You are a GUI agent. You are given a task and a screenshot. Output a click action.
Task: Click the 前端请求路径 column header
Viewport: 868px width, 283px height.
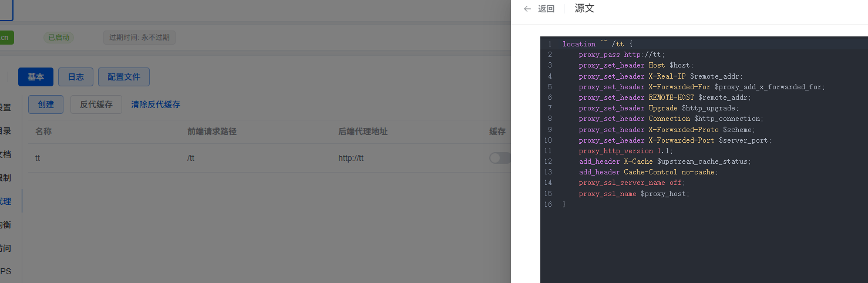click(212, 132)
